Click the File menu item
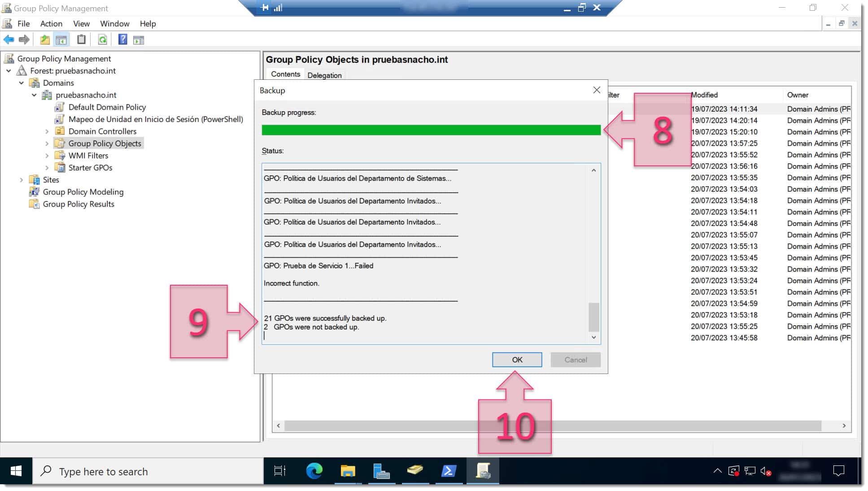The height and width of the screenshot is (491, 868). click(x=23, y=23)
